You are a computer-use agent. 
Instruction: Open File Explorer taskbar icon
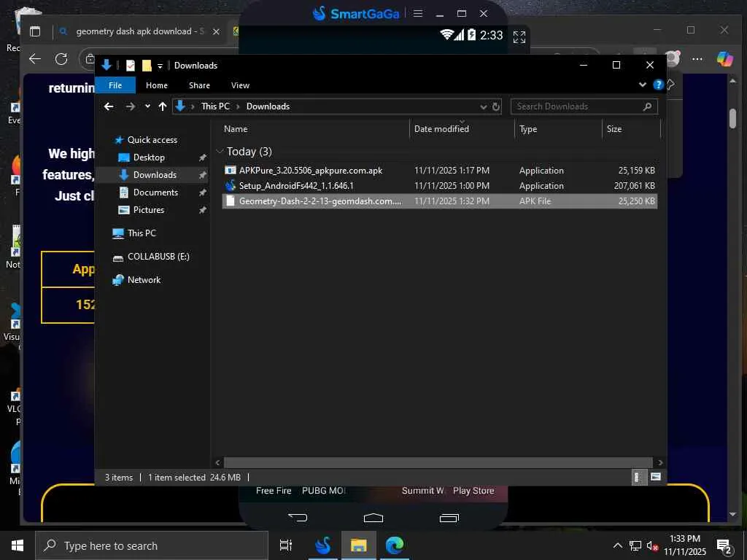point(358,545)
